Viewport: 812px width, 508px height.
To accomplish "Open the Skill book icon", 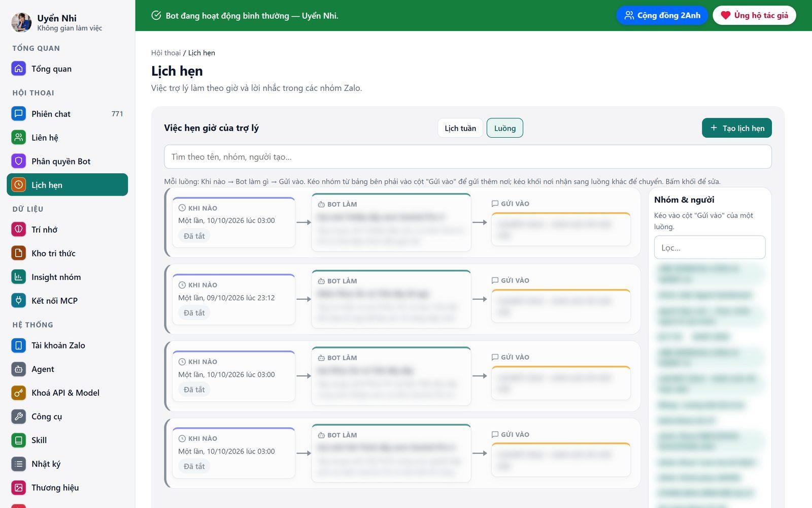I will (x=19, y=440).
